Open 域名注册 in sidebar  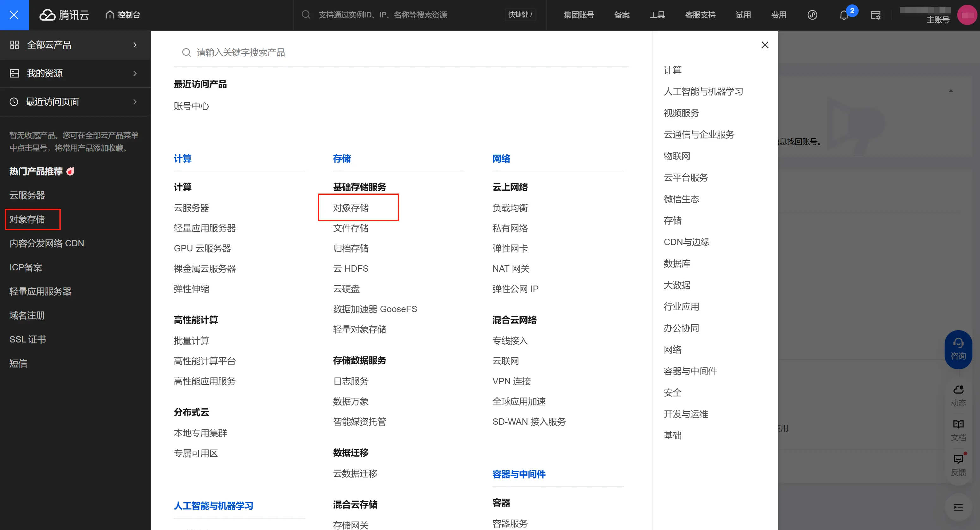click(x=27, y=315)
